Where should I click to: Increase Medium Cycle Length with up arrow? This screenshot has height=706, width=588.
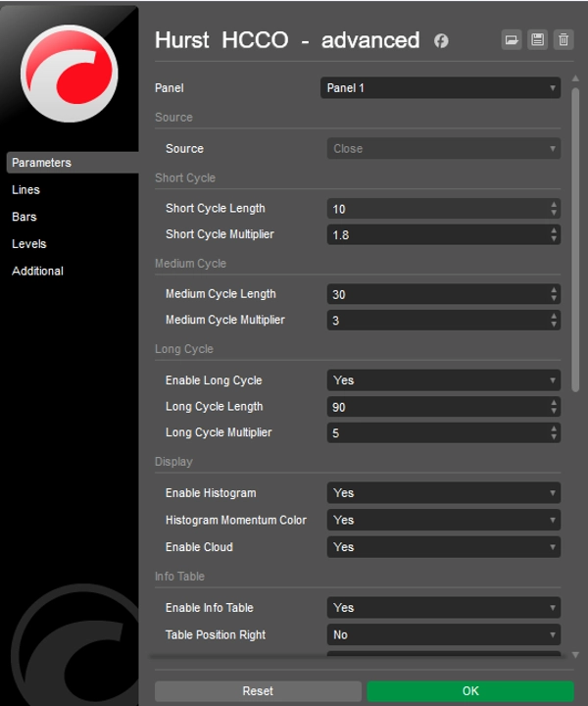click(554, 290)
